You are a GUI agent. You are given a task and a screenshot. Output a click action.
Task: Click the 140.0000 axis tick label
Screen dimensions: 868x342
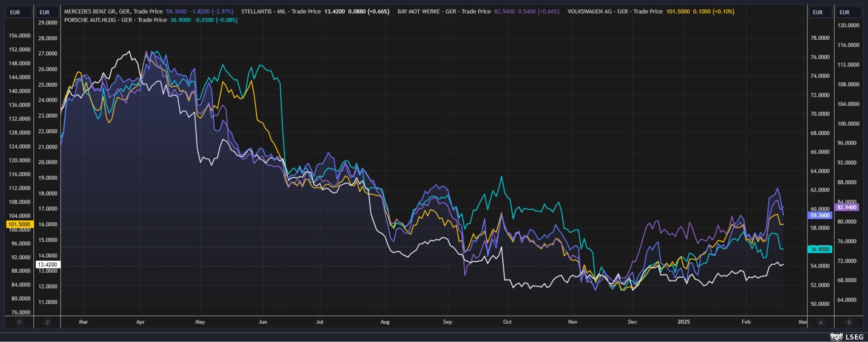[20, 91]
